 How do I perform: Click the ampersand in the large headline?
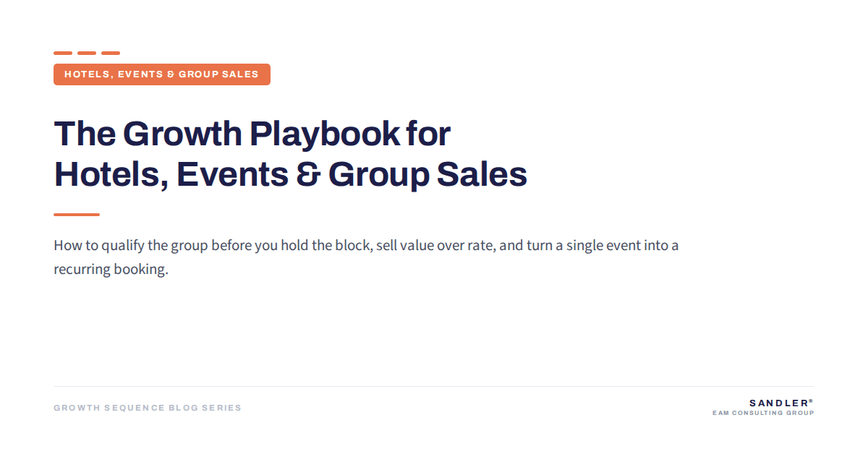[307, 175]
